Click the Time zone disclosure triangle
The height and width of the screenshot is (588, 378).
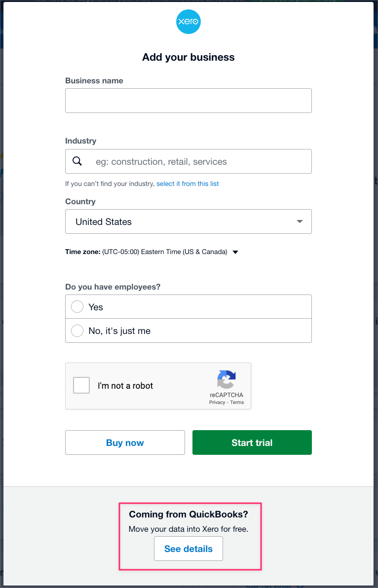(x=235, y=252)
